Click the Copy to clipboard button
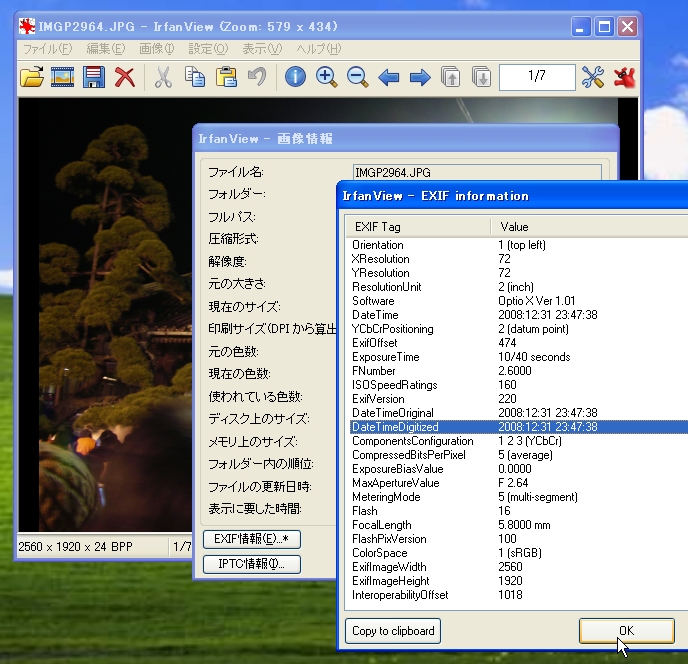The width and height of the screenshot is (688, 664). (393, 631)
